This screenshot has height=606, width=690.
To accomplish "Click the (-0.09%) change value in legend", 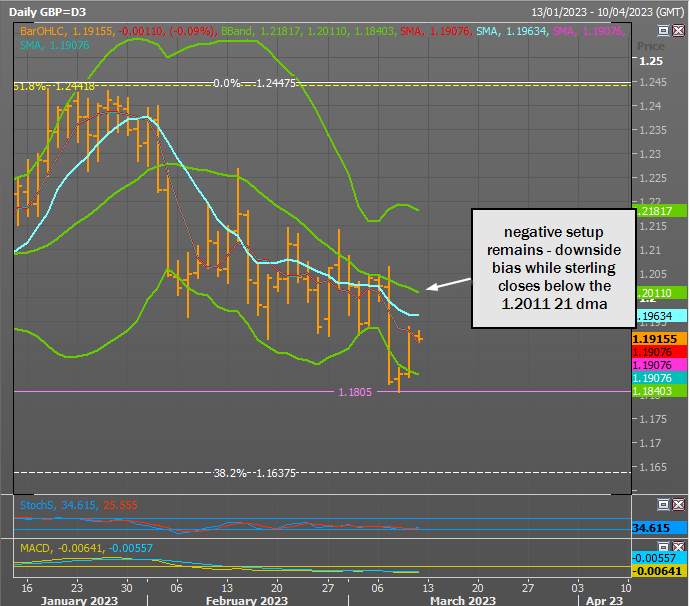I will coord(192,31).
